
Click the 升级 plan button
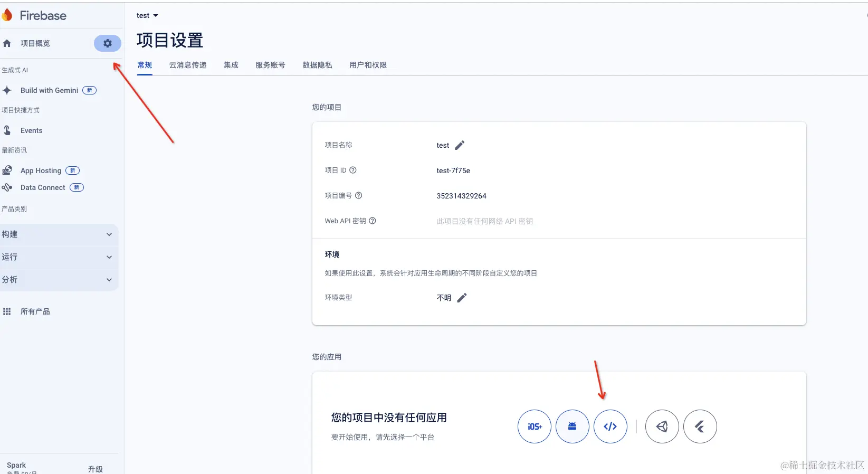pos(96,469)
